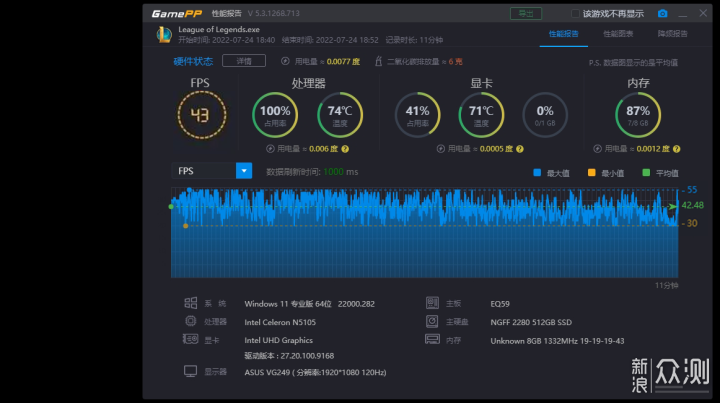Click the memory power lightning icon
The height and width of the screenshot is (403, 720).
click(597, 149)
